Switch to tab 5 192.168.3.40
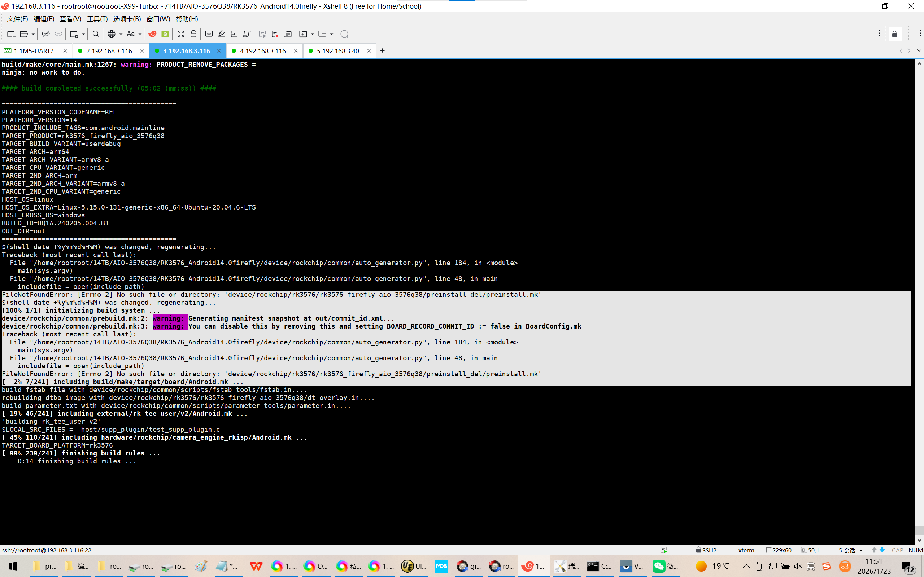Screen dimensions: 924x577 (338, 51)
